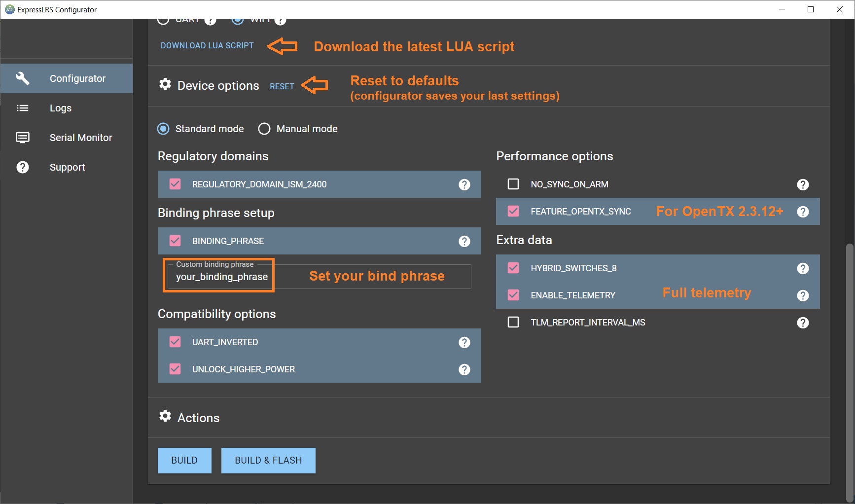
Task: Click the BUILD & FLASH button
Action: (x=268, y=460)
